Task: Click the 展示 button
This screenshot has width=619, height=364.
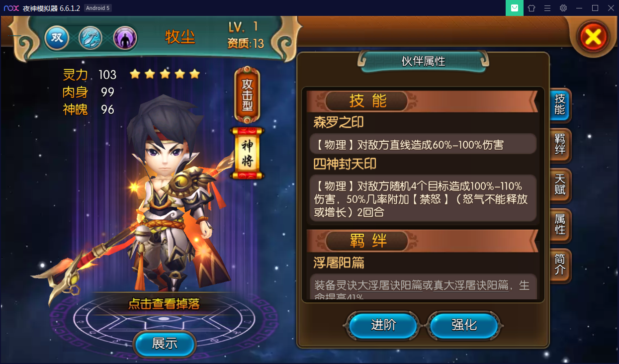Action: coord(165,344)
